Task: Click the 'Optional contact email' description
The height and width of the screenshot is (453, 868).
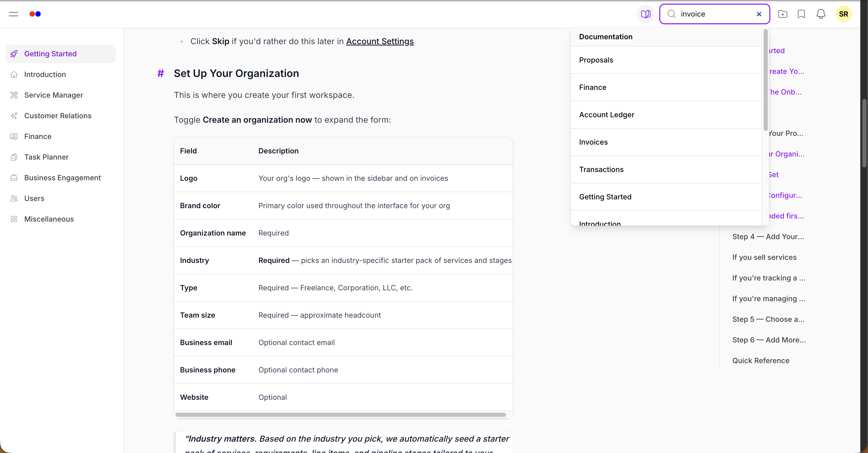Action: (x=297, y=342)
